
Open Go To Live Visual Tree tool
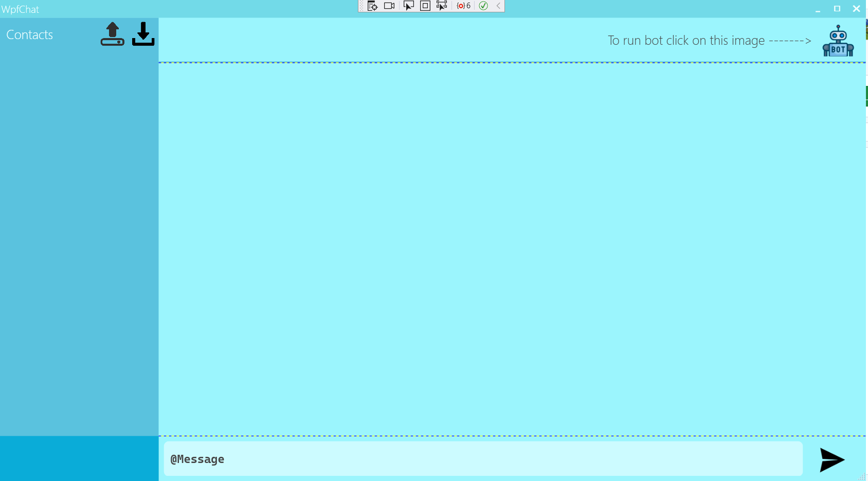click(x=372, y=6)
